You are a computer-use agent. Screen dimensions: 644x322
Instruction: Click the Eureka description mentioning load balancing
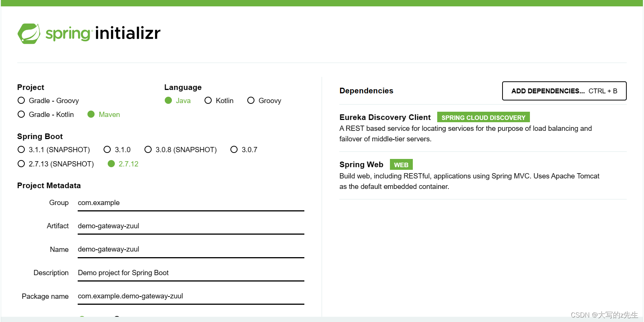(465, 133)
